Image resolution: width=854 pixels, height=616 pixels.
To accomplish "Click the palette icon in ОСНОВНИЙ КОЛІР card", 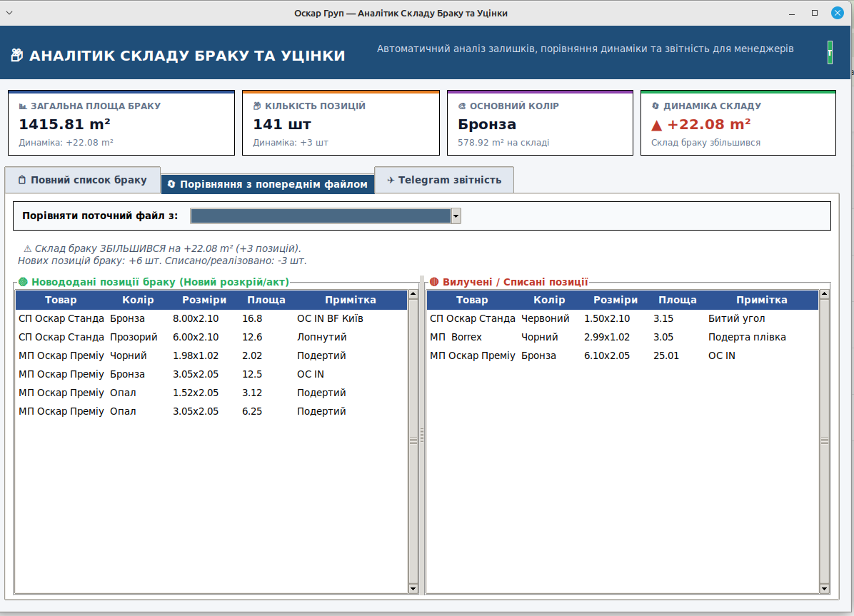I will point(462,106).
